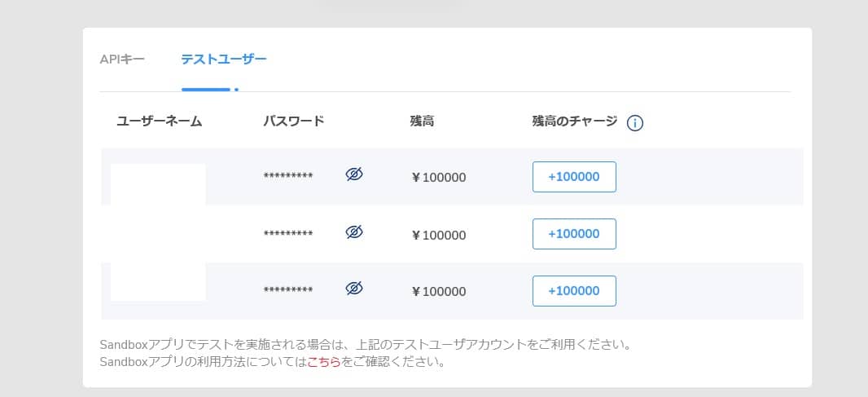Toggle password visibility for the second user
868x397 pixels.
[x=354, y=232]
